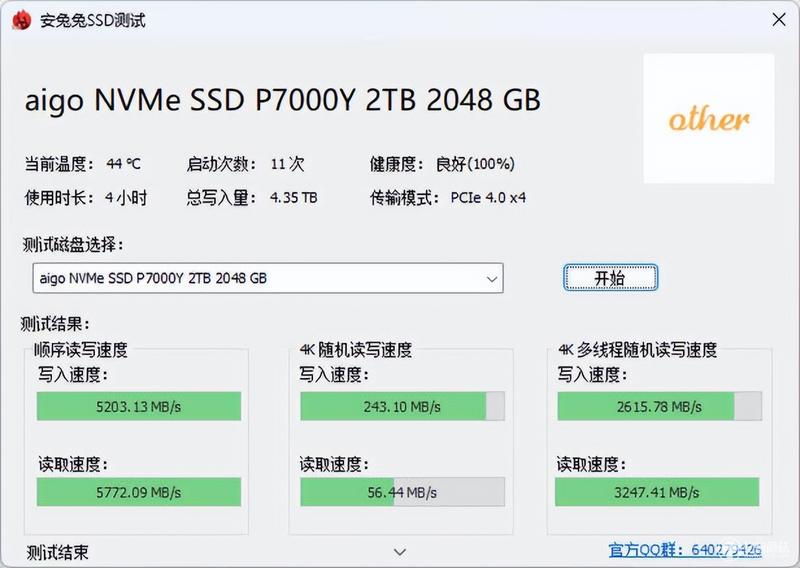Expand the chevron beside 测试结束 status

click(x=400, y=552)
